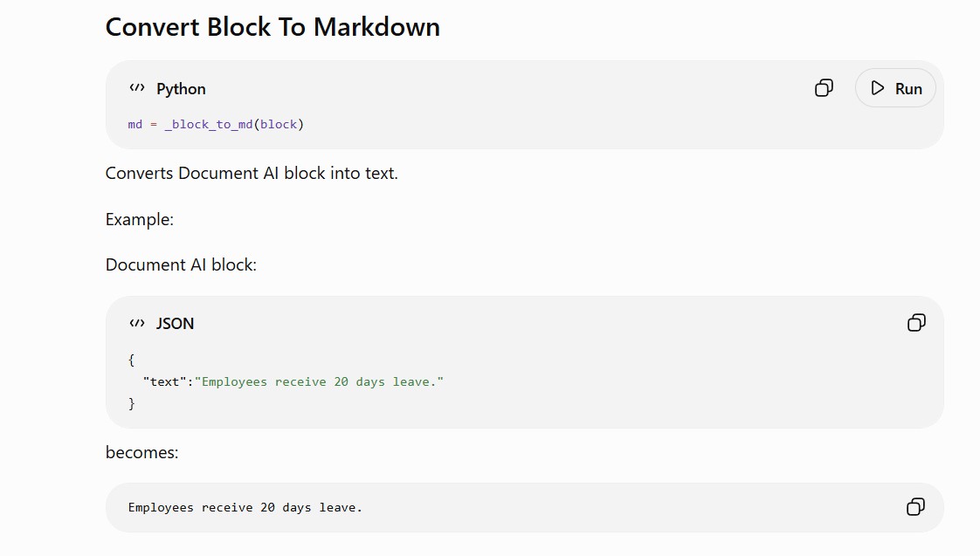Click the "text" key in JSON
This screenshot has width=980, height=556.
pos(164,381)
